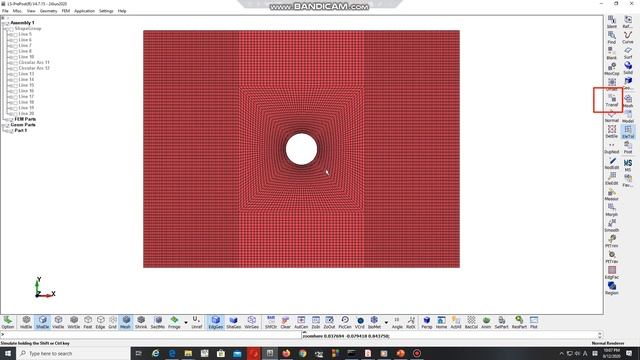Viewport: 640px width, 360px height.
Task: Open the Region tool
Action: pos(611,288)
